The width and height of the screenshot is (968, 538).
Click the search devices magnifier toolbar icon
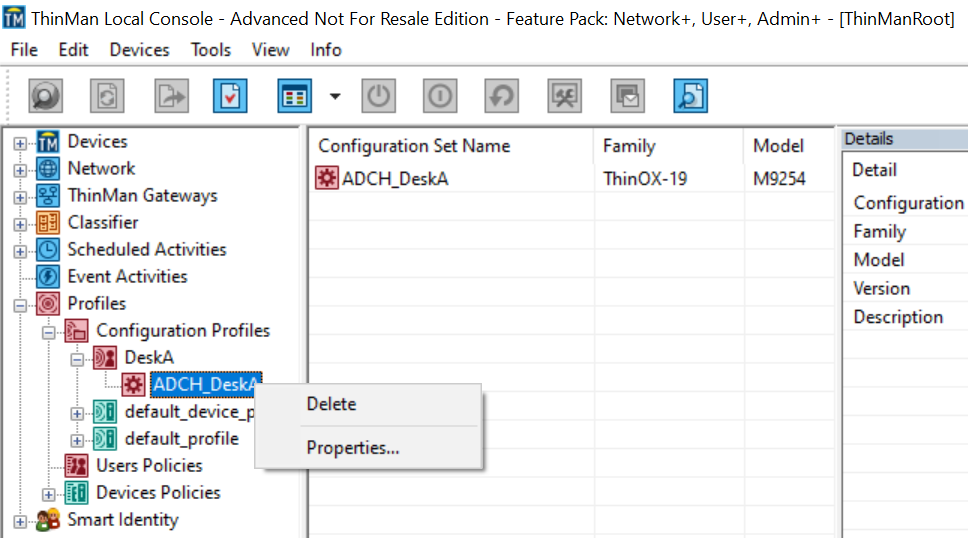[x=46, y=96]
